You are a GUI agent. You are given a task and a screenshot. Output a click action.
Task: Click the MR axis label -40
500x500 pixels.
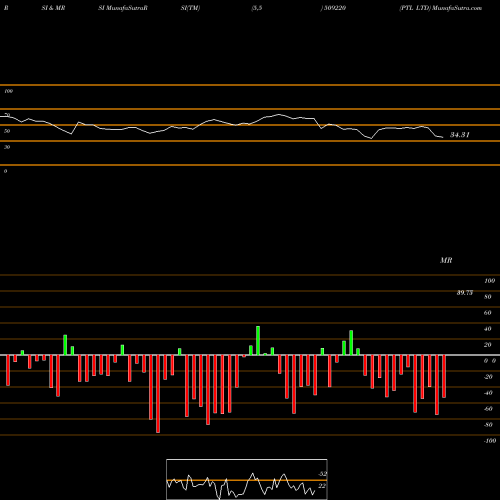488,393
